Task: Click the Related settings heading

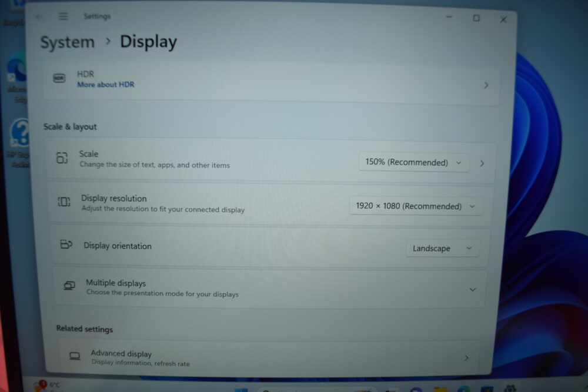Action: [84, 329]
